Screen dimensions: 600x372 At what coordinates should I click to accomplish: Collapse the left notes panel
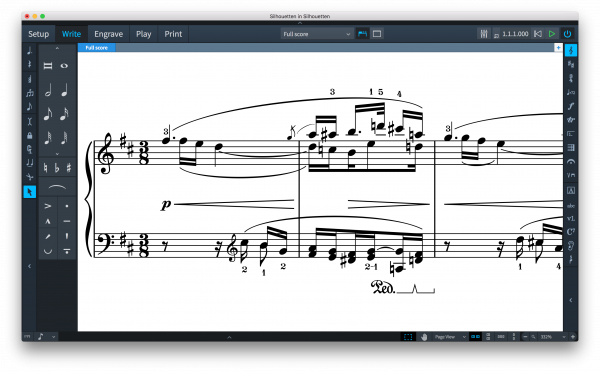(29, 266)
